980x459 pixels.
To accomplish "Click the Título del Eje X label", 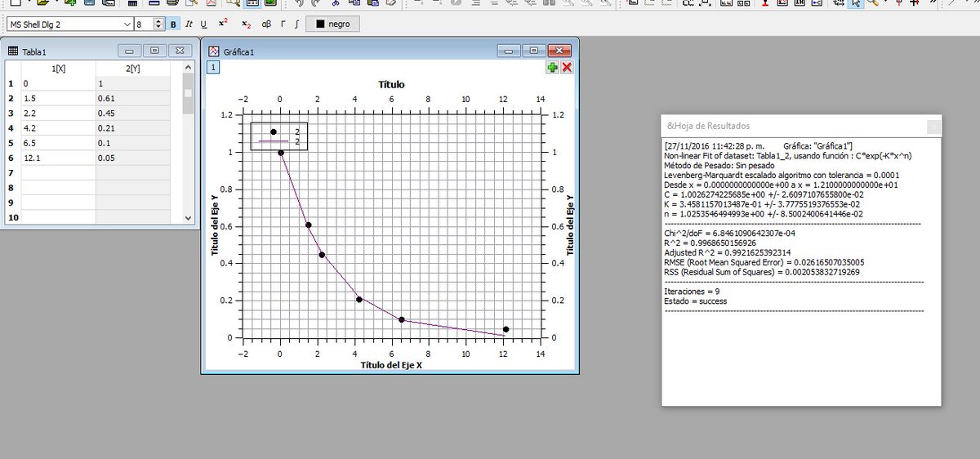I will (391, 365).
